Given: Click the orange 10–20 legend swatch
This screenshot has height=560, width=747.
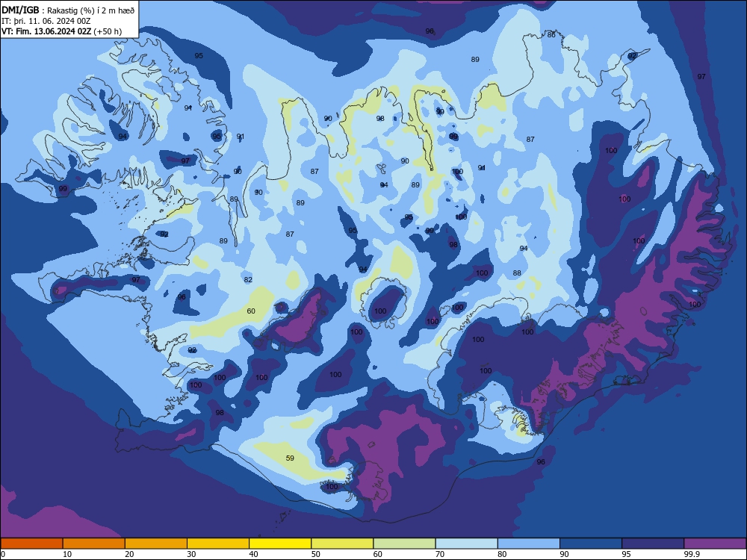Looking at the screenshot, I should [x=94, y=544].
